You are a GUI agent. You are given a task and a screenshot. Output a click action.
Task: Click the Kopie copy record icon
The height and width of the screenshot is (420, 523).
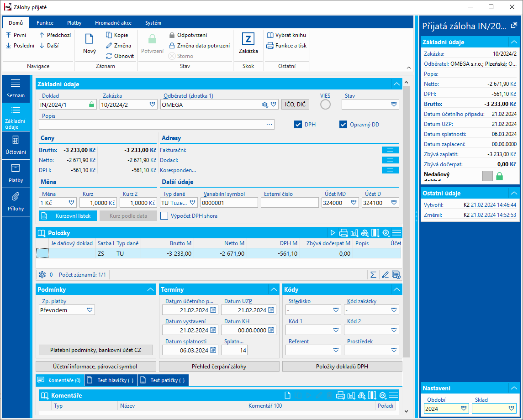click(109, 35)
